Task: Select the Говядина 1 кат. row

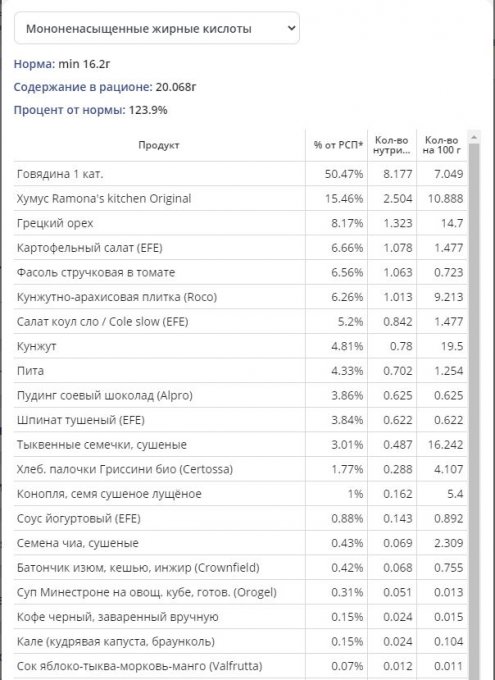Action: coord(240,174)
